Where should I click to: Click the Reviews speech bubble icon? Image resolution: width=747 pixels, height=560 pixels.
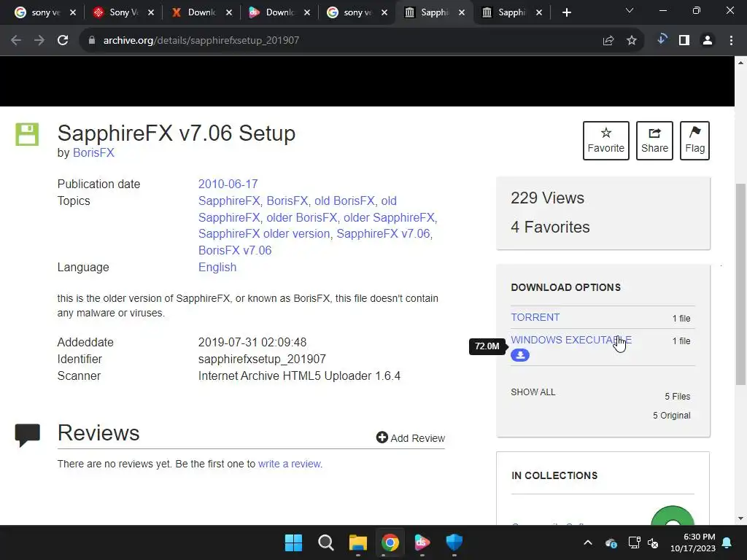[x=27, y=435]
